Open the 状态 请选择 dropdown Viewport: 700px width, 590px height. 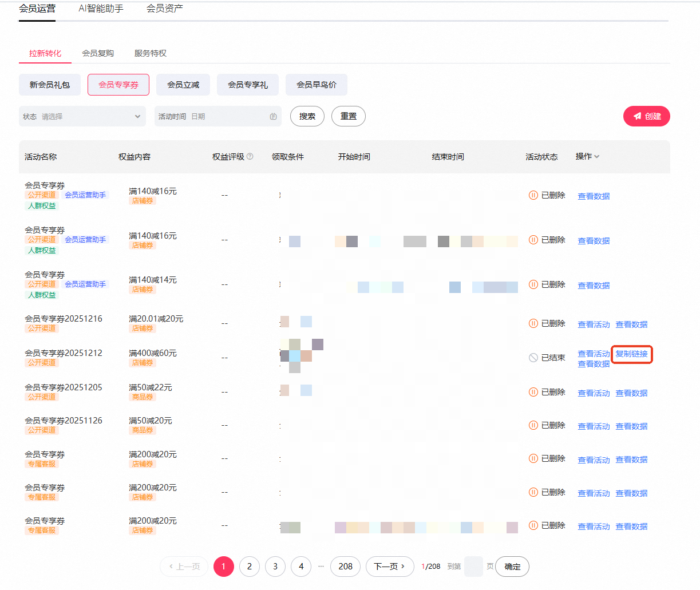[x=82, y=116]
